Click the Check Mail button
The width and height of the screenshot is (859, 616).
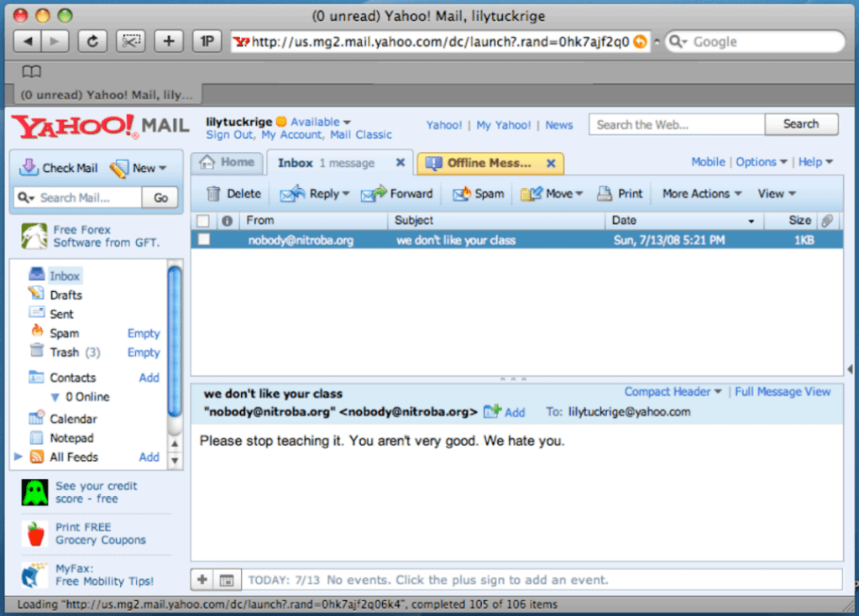pos(60,168)
